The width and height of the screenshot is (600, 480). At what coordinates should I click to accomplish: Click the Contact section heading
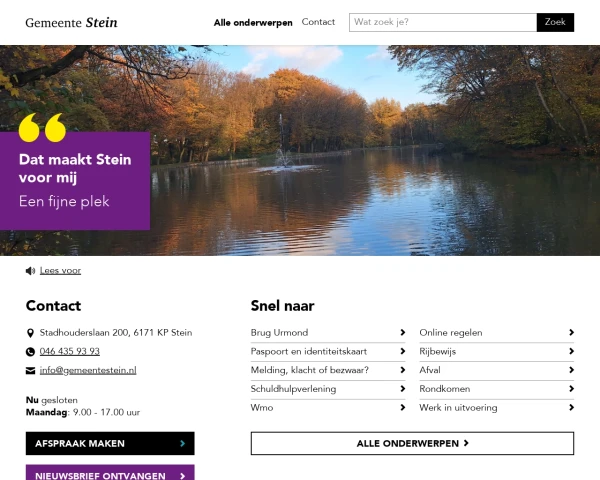pyautogui.click(x=53, y=306)
